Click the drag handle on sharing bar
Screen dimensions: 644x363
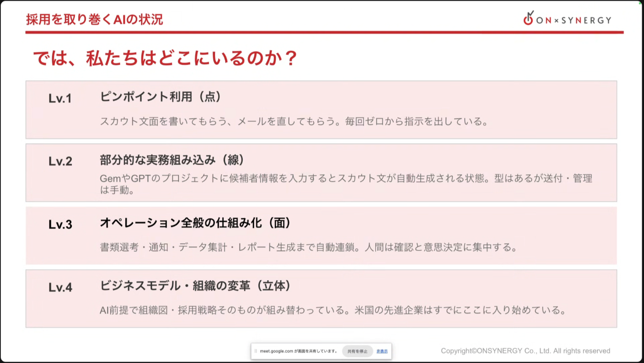coord(255,351)
